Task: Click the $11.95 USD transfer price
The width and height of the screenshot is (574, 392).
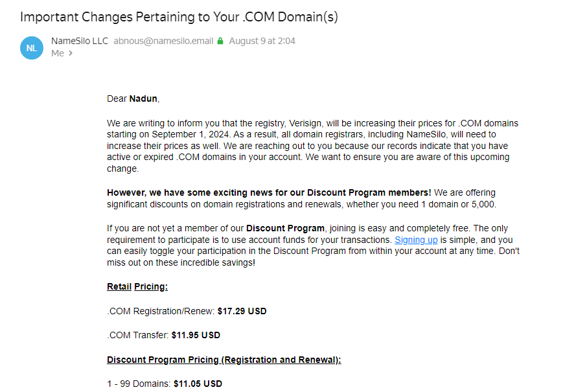Action: [x=196, y=335]
